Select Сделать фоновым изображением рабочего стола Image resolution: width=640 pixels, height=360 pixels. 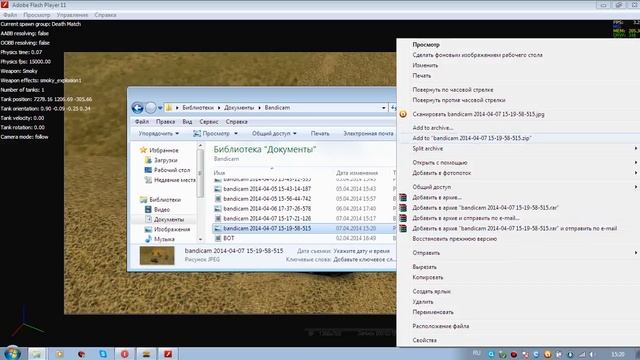[x=477, y=55]
